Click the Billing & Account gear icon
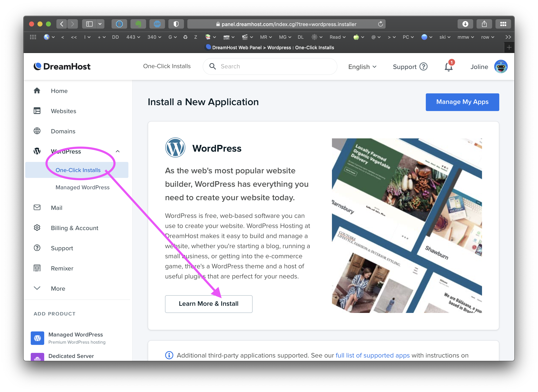The height and width of the screenshot is (392, 538). [x=37, y=228]
